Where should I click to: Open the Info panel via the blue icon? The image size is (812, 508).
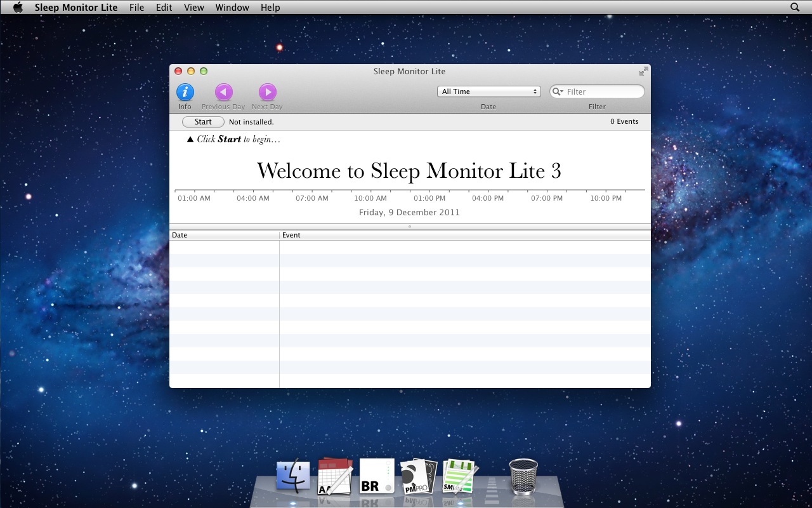click(185, 92)
